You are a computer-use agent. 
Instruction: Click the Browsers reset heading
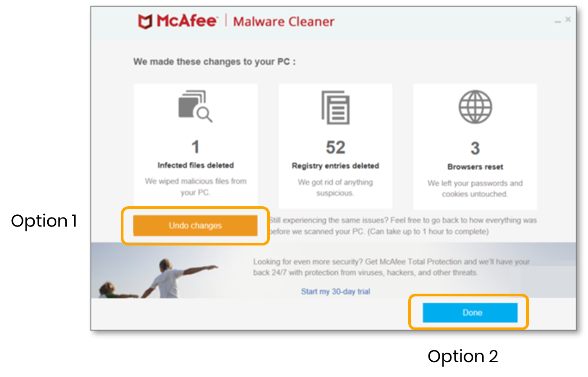pyautogui.click(x=475, y=167)
